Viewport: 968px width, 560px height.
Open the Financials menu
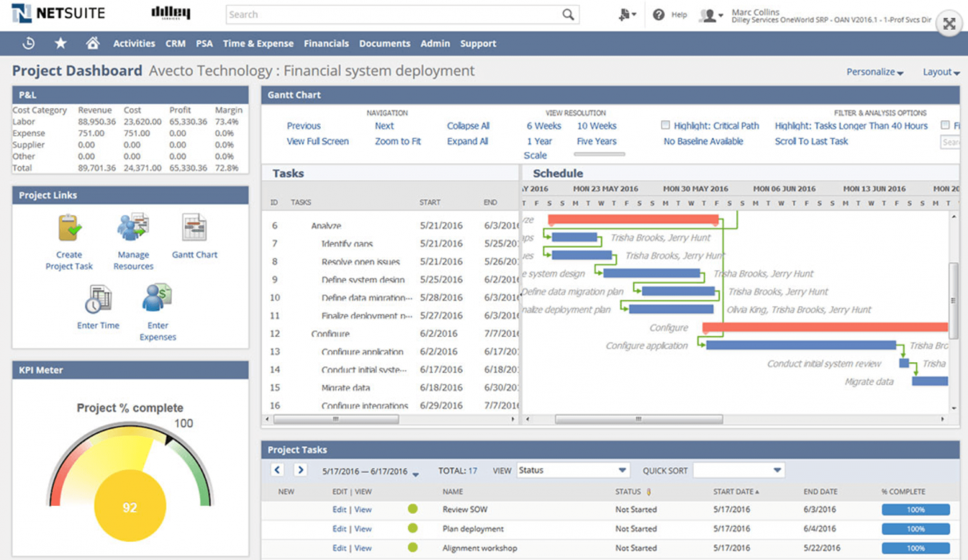[x=326, y=43]
